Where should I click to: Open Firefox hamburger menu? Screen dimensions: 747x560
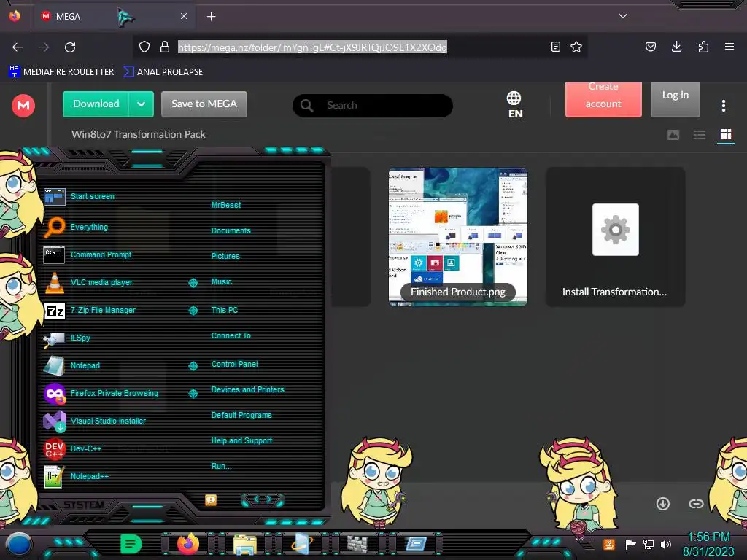click(729, 47)
